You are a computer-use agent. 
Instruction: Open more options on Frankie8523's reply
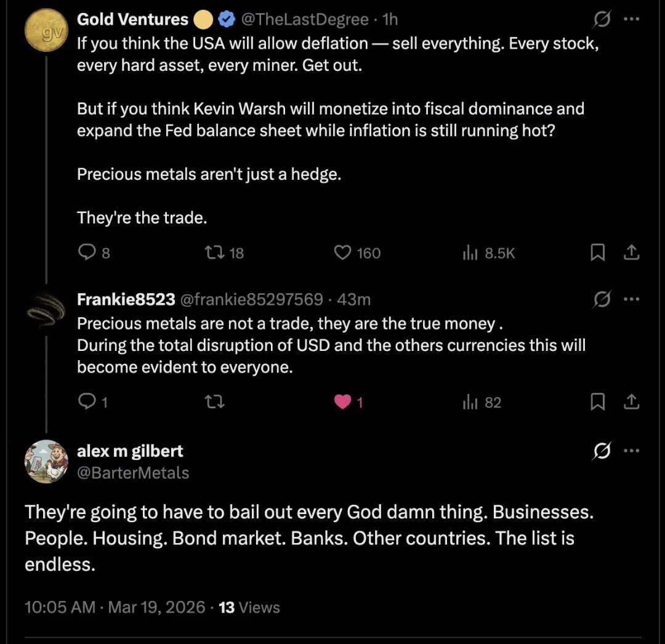(x=632, y=300)
